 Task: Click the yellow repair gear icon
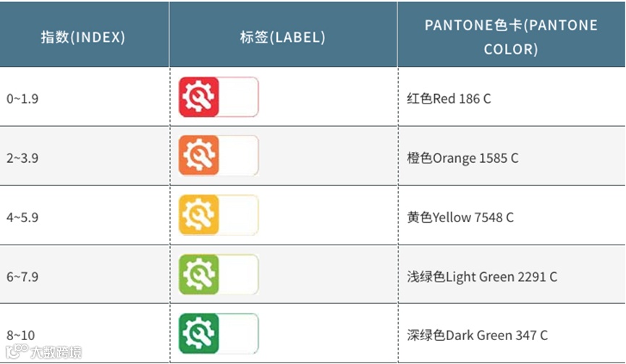point(199,215)
